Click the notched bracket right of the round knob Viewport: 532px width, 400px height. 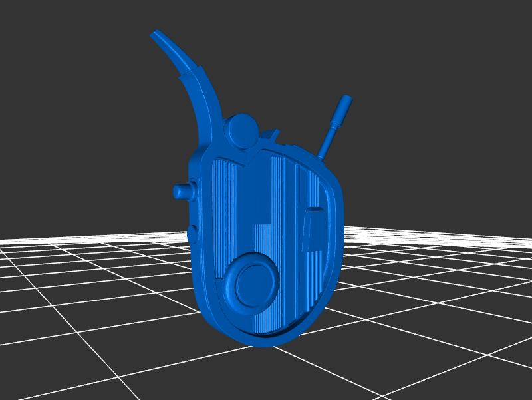tap(271, 137)
